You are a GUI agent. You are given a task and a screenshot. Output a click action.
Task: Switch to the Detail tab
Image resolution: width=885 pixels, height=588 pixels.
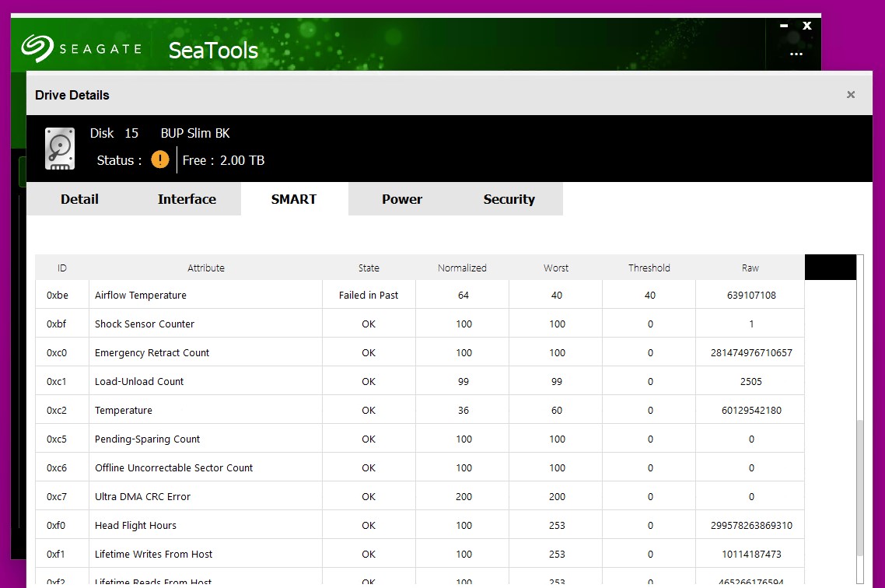(x=79, y=199)
